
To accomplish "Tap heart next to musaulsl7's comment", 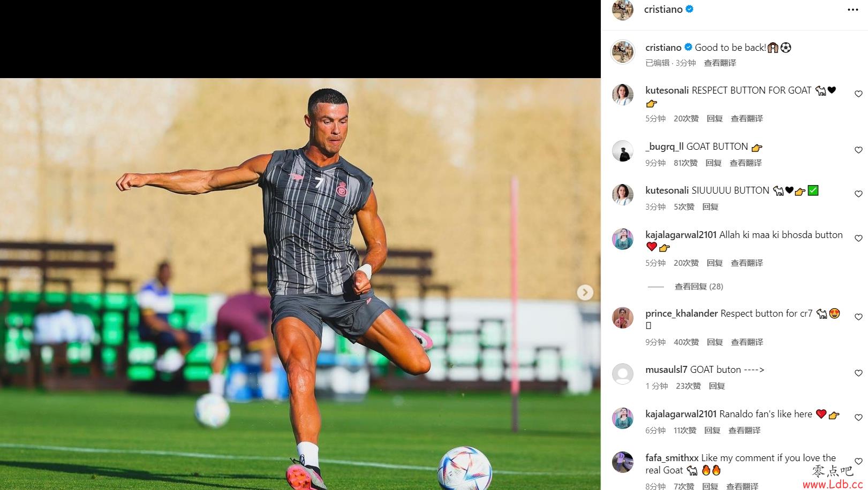I will coord(858,373).
